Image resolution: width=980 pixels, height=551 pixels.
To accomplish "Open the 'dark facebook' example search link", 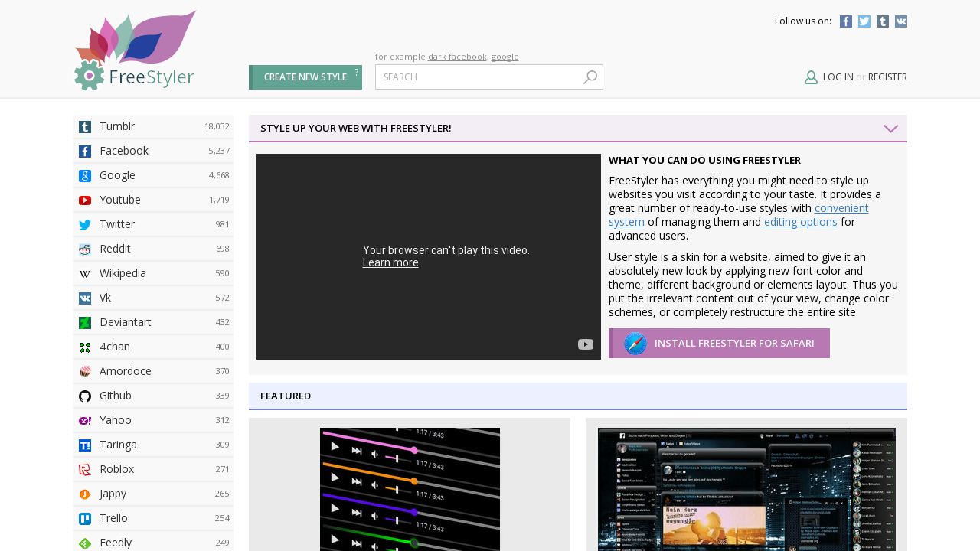I will [457, 57].
